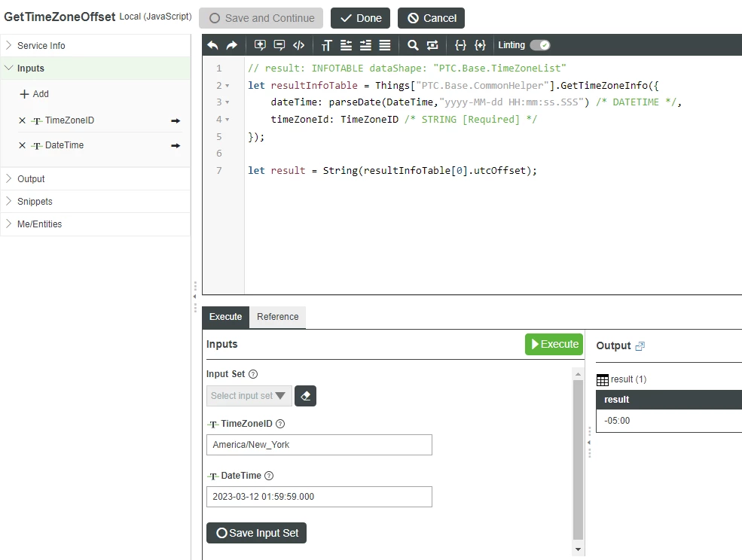Click the expand braces icon
The image size is (742, 560).
(x=481, y=45)
